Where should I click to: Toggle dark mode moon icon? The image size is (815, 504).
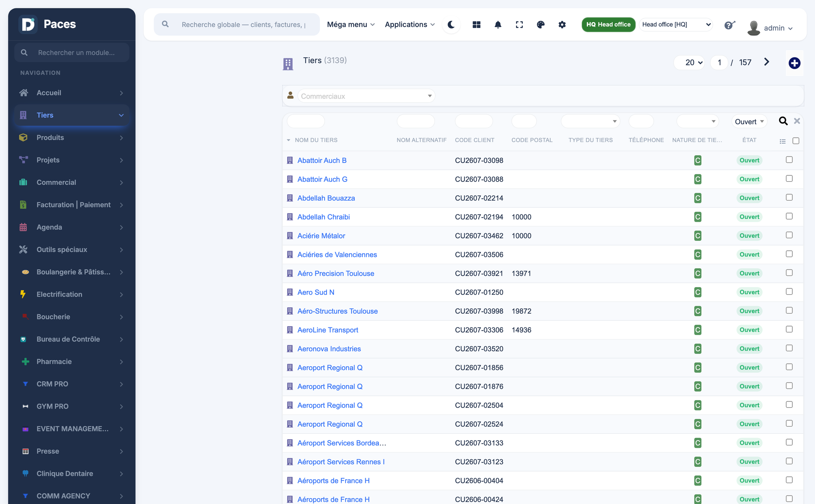(451, 25)
